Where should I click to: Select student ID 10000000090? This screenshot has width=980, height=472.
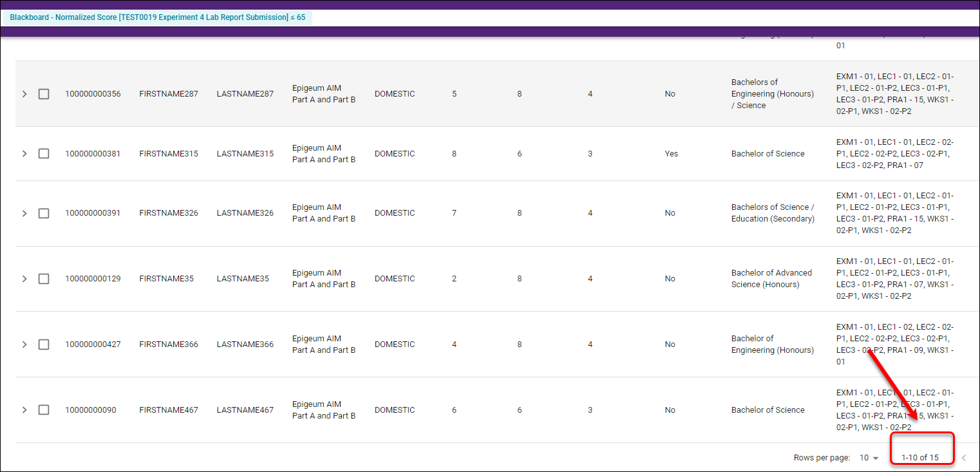91,410
